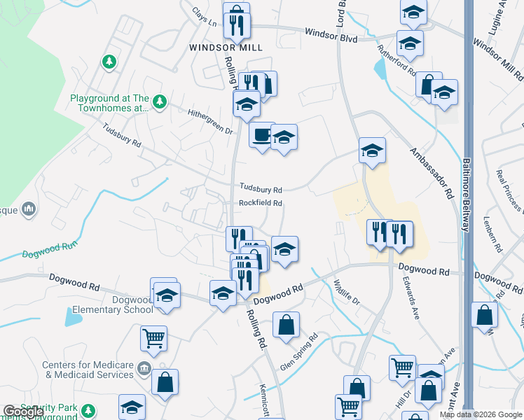Click the school marker near Ambassador Rd

[x=372, y=152]
